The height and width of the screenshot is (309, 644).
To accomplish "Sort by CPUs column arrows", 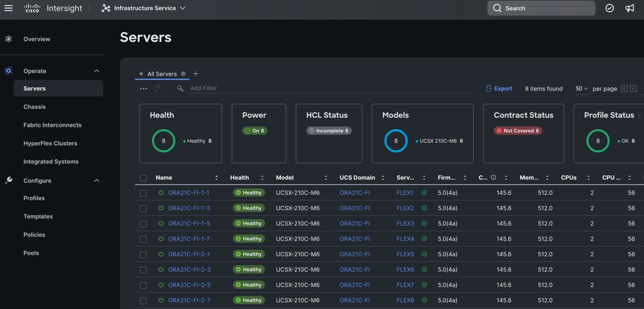I will 588,177.
